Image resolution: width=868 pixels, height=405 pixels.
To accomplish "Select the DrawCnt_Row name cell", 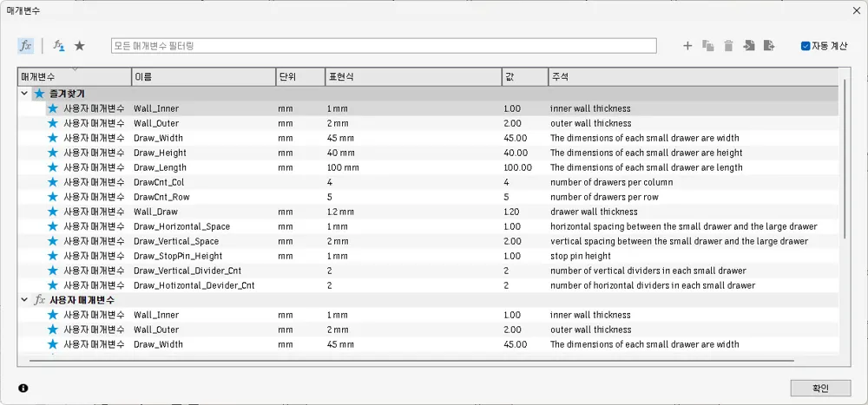I will (x=161, y=196).
